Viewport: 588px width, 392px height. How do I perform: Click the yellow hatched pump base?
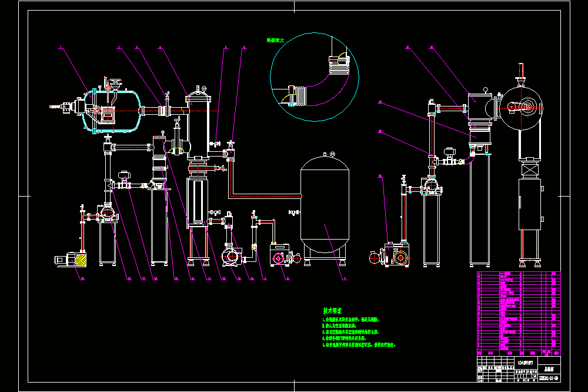[x=80, y=260]
